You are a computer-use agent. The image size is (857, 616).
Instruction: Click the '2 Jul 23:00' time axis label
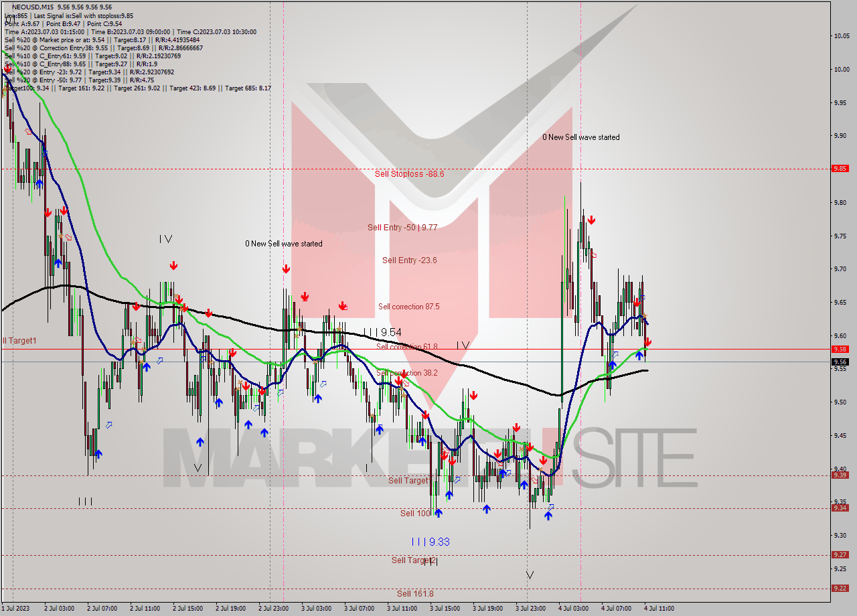[273, 609]
